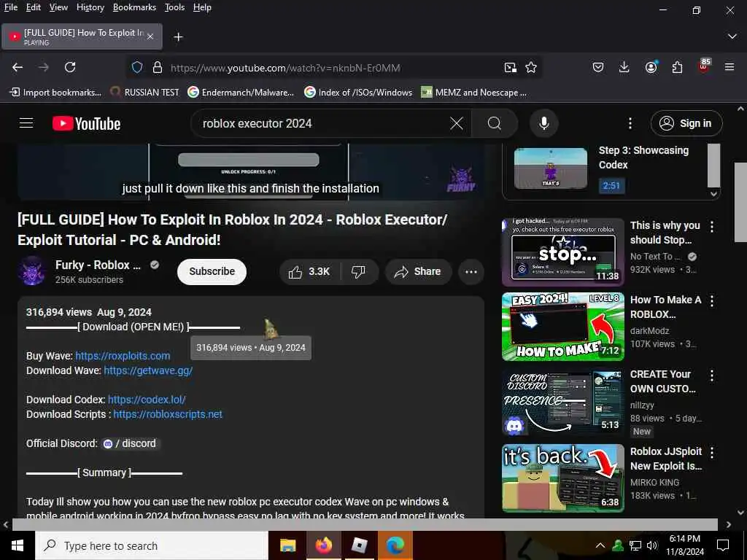Open the Index of /ISOs/Windows bookmark
Screen dimensions: 747x560
[x=358, y=93]
